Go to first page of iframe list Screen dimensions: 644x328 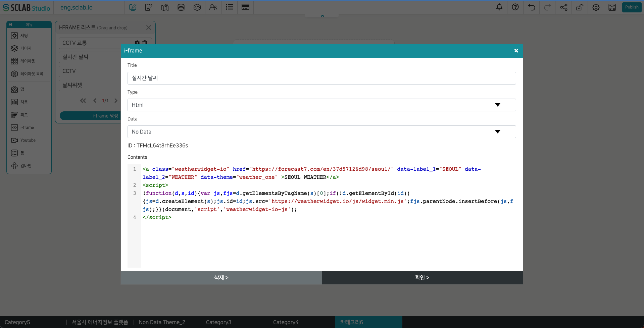click(83, 101)
